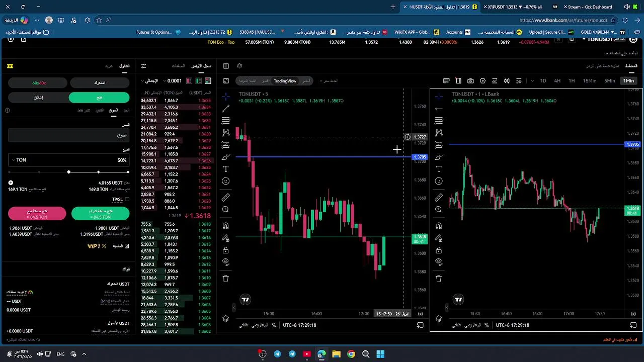Toggle lock drawings in left chart toolbar
644x362 pixels.
pyautogui.click(x=226, y=250)
